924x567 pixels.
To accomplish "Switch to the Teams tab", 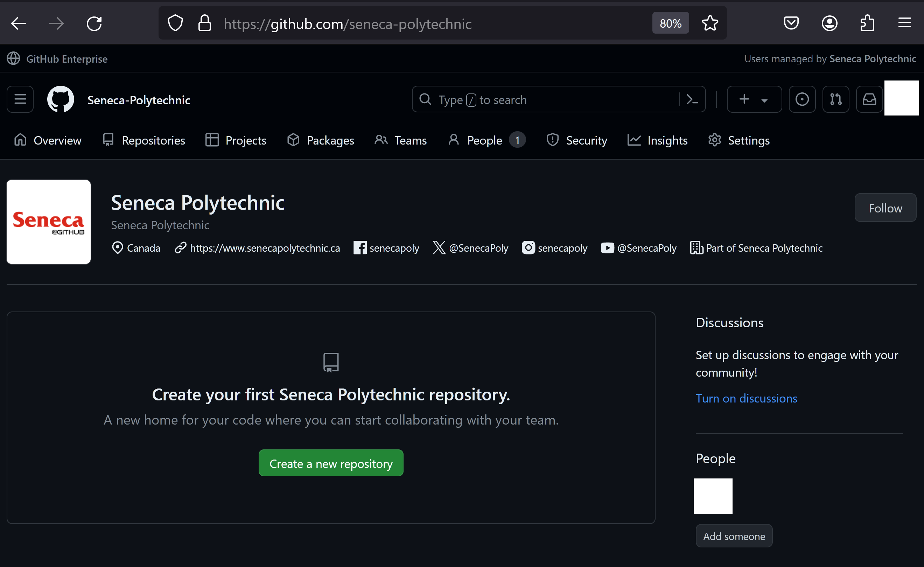I will point(401,140).
